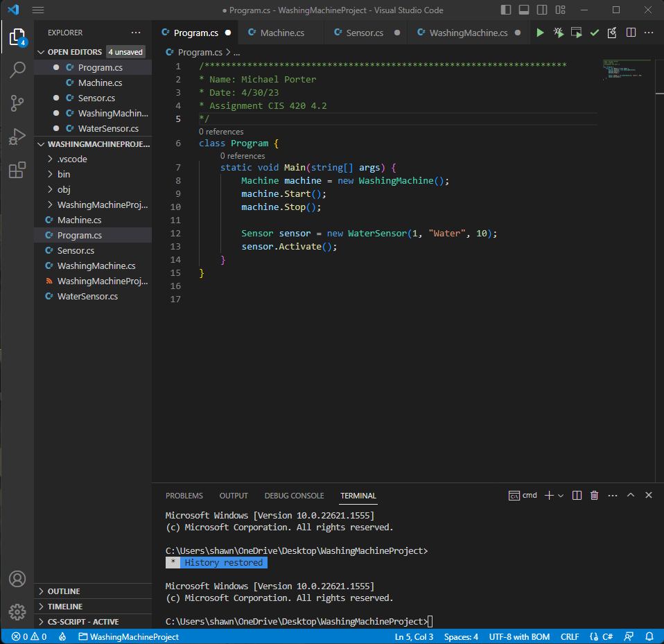664x644 pixels.
Task: Expand the .vscode folder
Action: coord(71,159)
